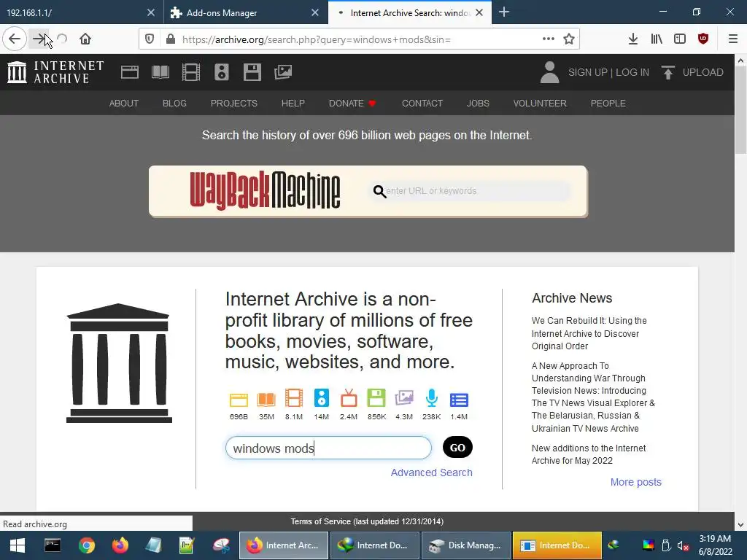Open tracking protection shield in address bar
The width and height of the screenshot is (747, 560).
point(150,39)
